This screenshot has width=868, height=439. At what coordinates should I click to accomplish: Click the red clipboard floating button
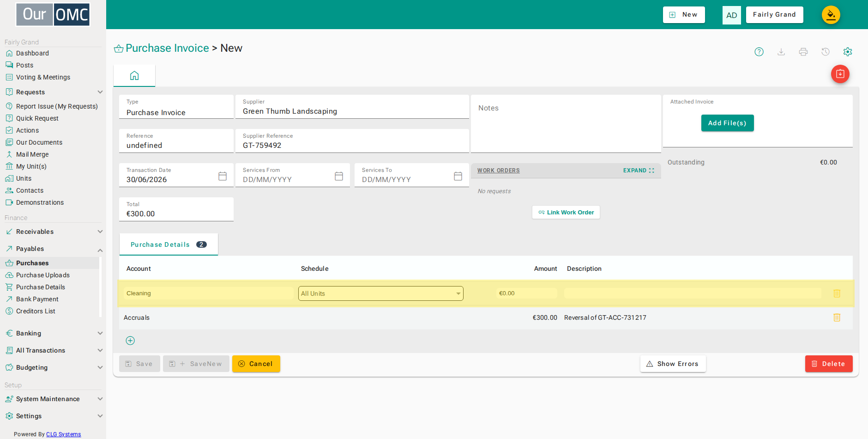point(840,74)
